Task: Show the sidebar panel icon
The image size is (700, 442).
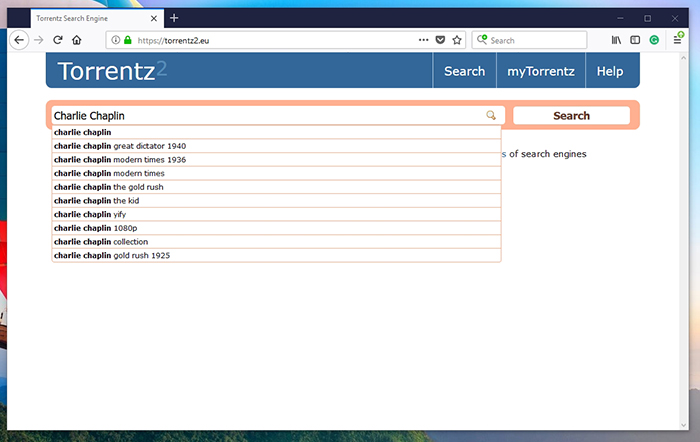Action: [635, 40]
